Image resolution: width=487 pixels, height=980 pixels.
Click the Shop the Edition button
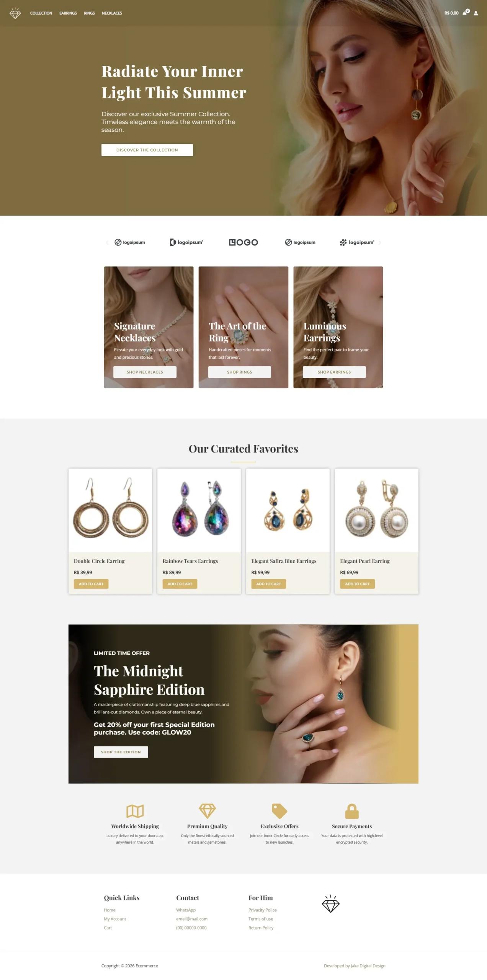point(121,751)
